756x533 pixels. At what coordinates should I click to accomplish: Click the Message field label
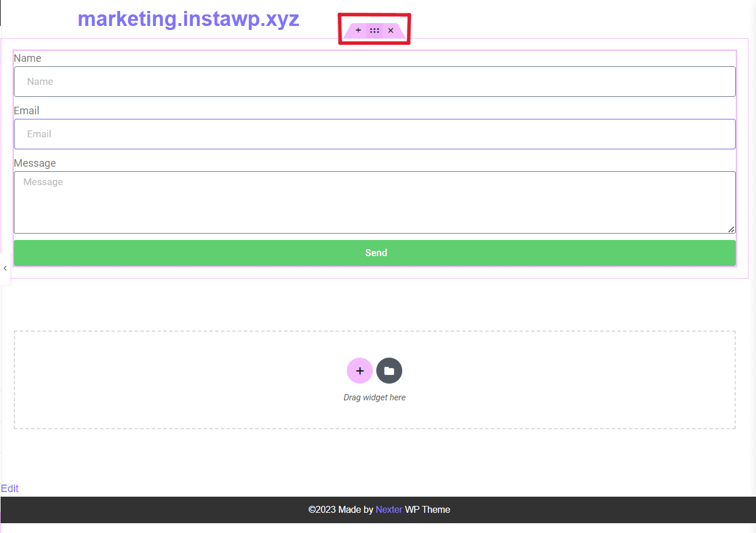coord(35,163)
